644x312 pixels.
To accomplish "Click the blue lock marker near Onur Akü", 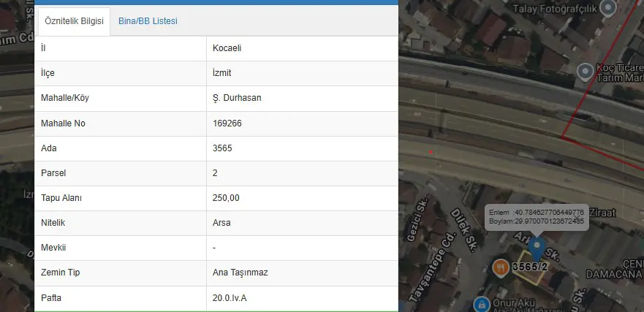I will pyautogui.click(x=482, y=304).
